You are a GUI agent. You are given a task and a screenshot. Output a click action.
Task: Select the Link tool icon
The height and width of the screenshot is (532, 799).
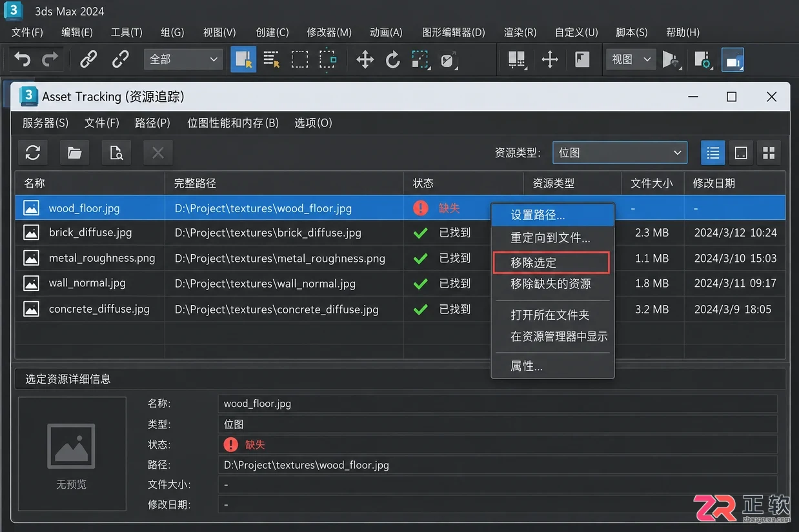click(x=88, y=60)
